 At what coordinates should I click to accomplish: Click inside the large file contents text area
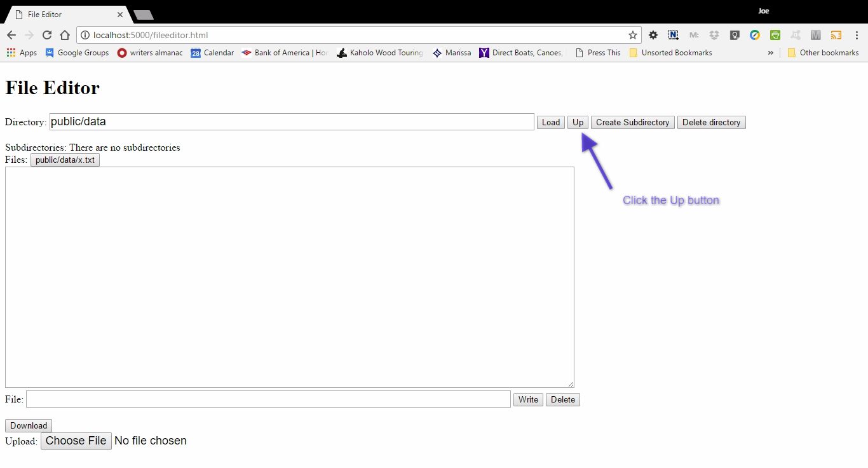click(x=289, y=277)
